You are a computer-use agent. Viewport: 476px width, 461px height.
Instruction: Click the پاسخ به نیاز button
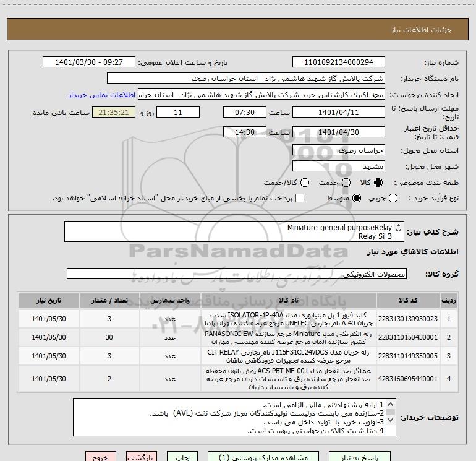click(359, 457)
